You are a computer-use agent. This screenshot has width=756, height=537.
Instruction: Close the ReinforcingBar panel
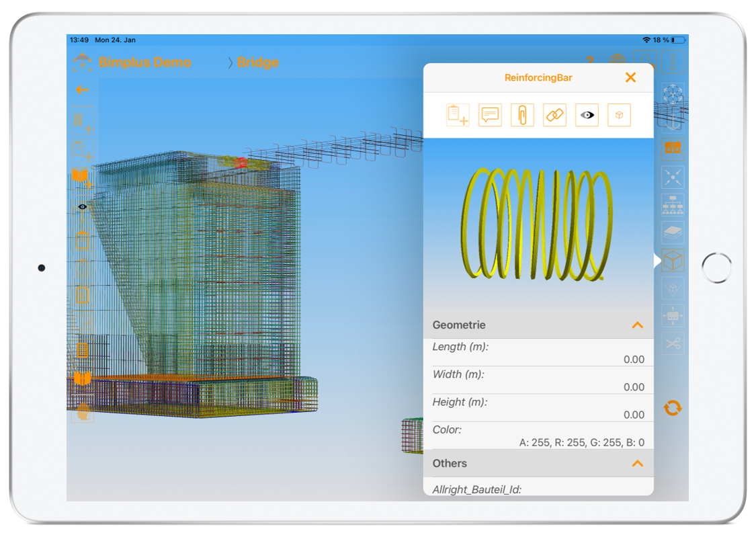pos(630,78)
